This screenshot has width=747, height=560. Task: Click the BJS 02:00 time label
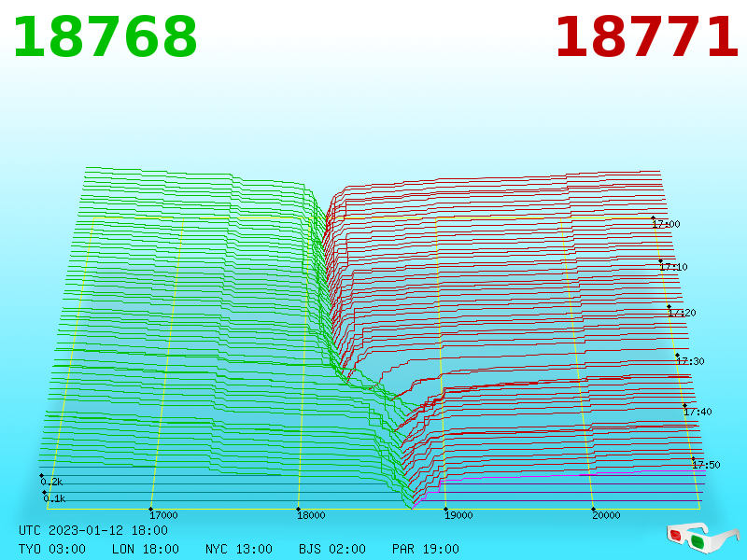click(332, 549)
